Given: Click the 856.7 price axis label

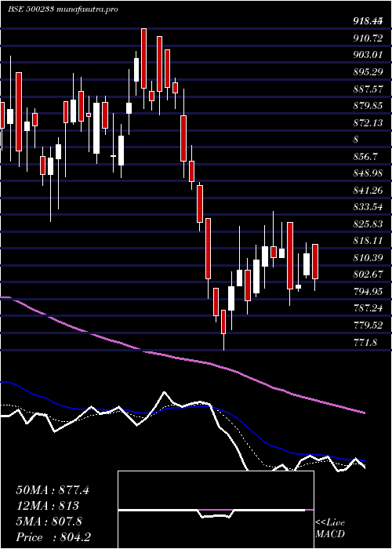Looking at the screenshot, I should [x=365, y=157].
